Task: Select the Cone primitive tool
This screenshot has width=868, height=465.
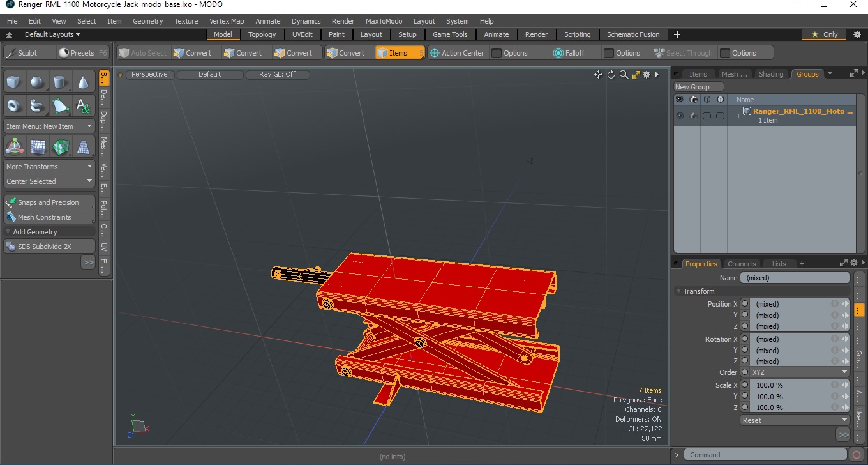Action: (x=83, y=82)
